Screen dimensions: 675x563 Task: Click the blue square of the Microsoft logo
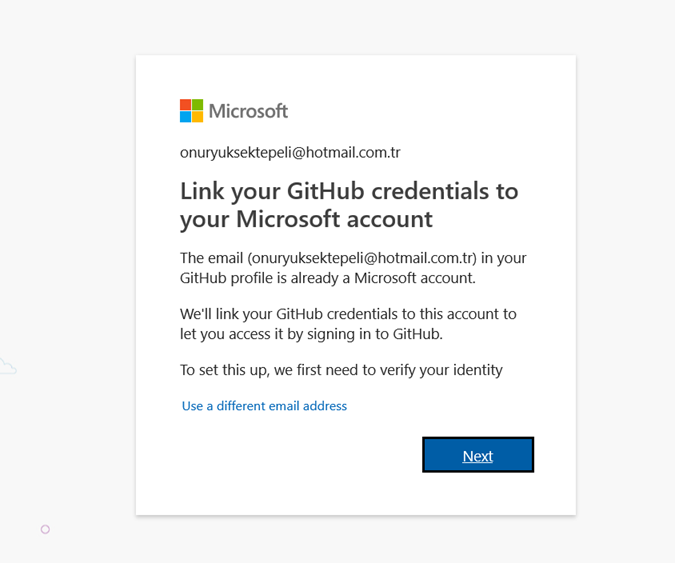[186, 117]
